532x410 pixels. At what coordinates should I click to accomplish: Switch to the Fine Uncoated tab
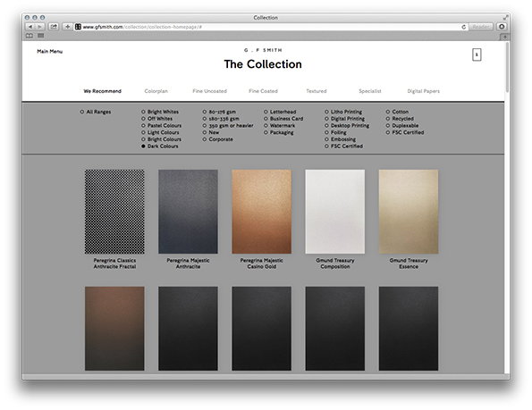coord(209,91)
